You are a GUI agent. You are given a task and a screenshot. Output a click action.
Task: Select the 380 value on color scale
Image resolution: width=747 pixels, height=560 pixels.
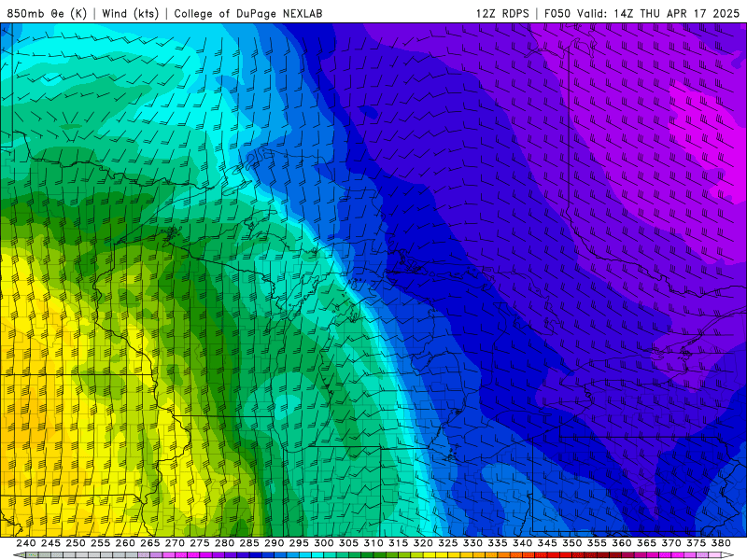[x=721, y=543]
